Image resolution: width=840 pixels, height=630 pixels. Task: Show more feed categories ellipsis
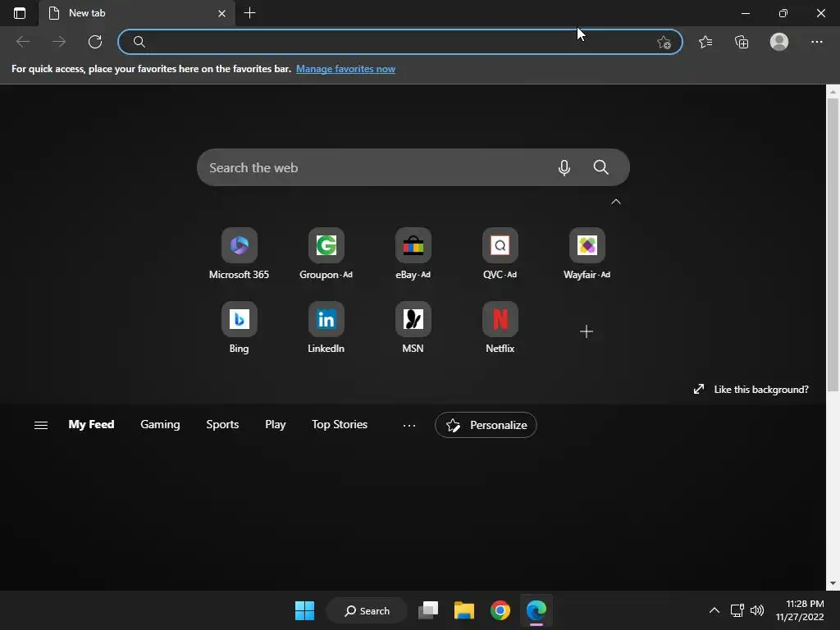coord(409,426)
